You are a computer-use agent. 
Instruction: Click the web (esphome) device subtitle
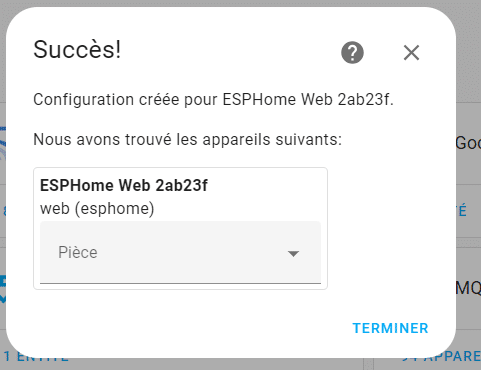(x=97, y=209)
